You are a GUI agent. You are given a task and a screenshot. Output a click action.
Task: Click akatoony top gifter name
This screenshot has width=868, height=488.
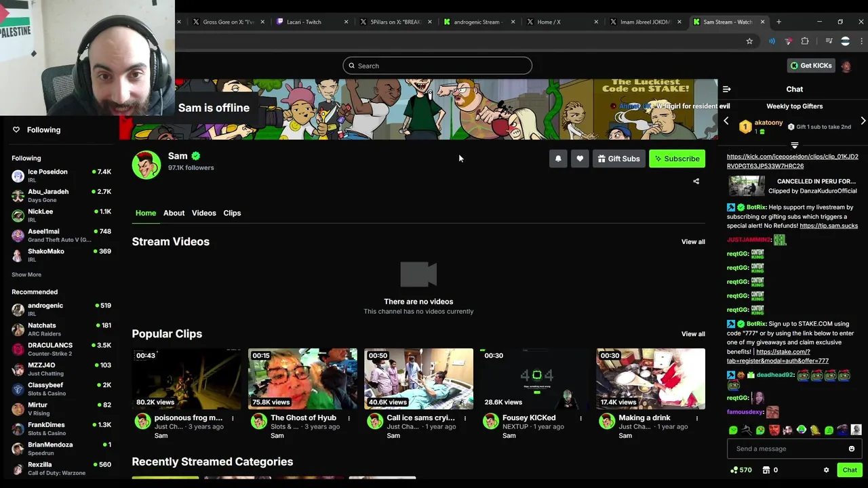pyautogui.click(x=768, y=123)
